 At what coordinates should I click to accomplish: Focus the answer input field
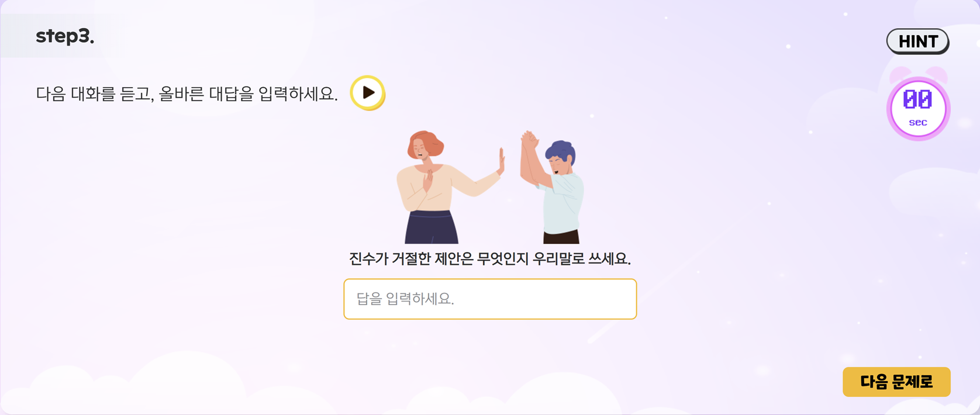click(490, 299)
